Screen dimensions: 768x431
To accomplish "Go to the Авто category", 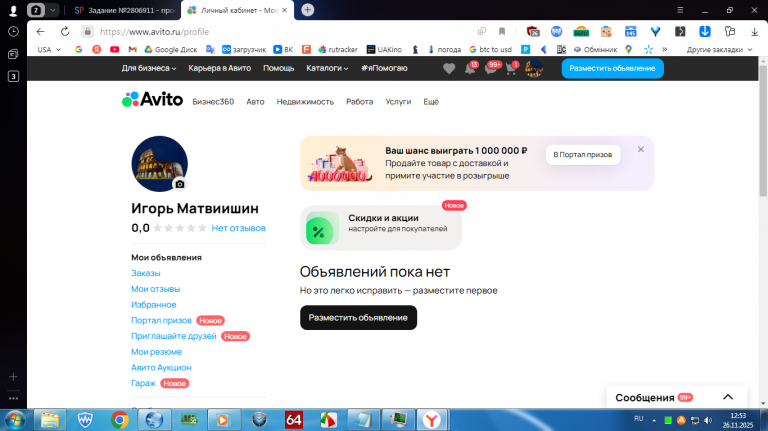I will 255,101.
